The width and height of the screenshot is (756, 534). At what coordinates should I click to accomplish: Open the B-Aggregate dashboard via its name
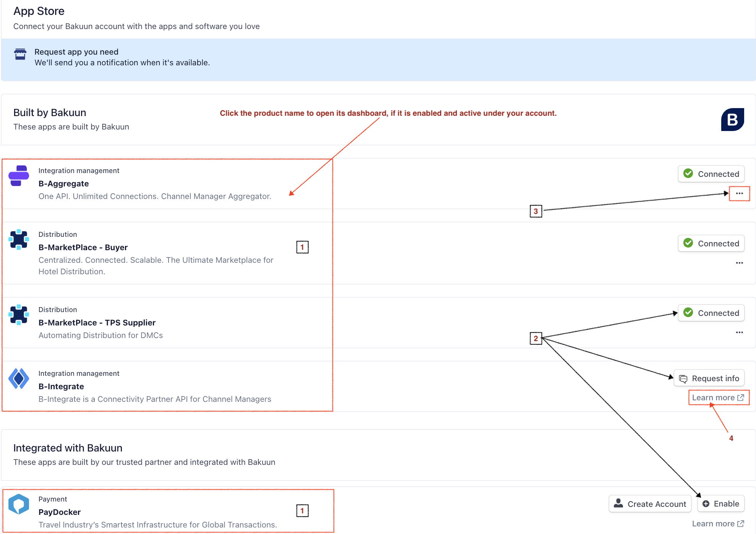[63, 184]
